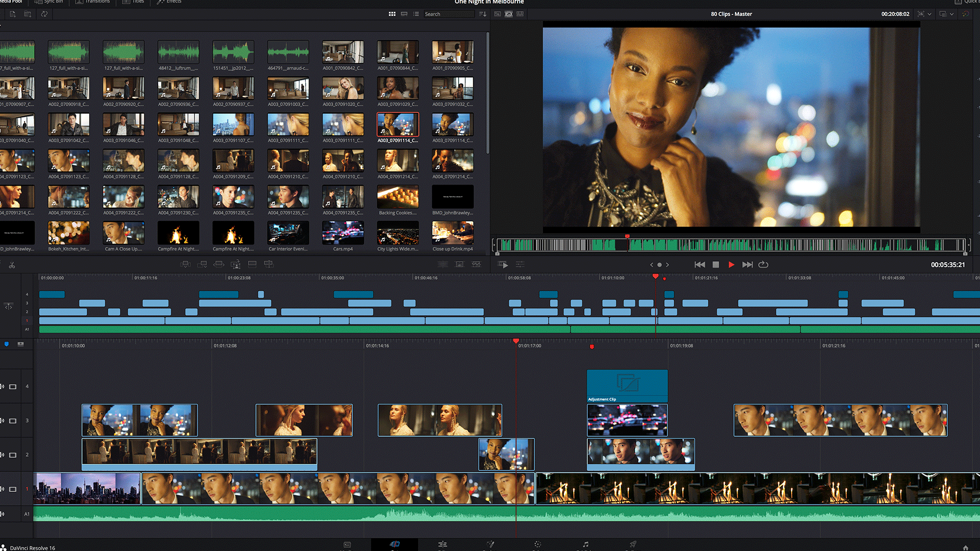The height and width of the screenshot is (551, 980).
Task: Click the blue Add Marker button
Action: point(7,344)
